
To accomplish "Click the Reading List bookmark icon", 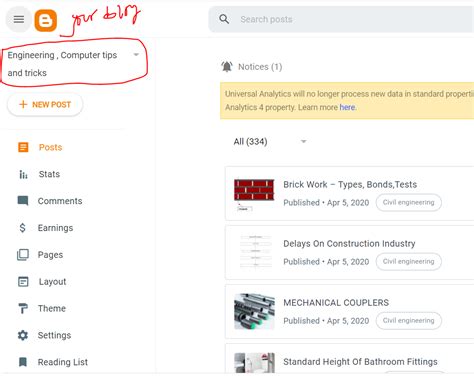I will coord(23,362).
